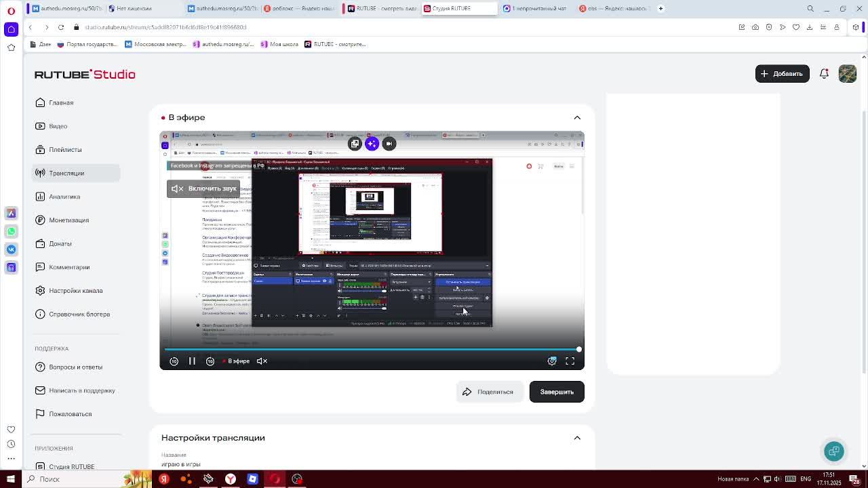Screen dimensions: 868x488
Task: Click the stream progress bar
Action: (372, 350)
